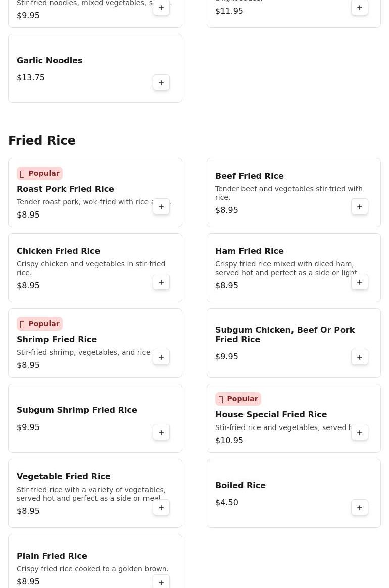Click plus button for Beef Fried Rice
This screenshot has height=588, width=389.
pyautogui.click(x=360, y=207)
